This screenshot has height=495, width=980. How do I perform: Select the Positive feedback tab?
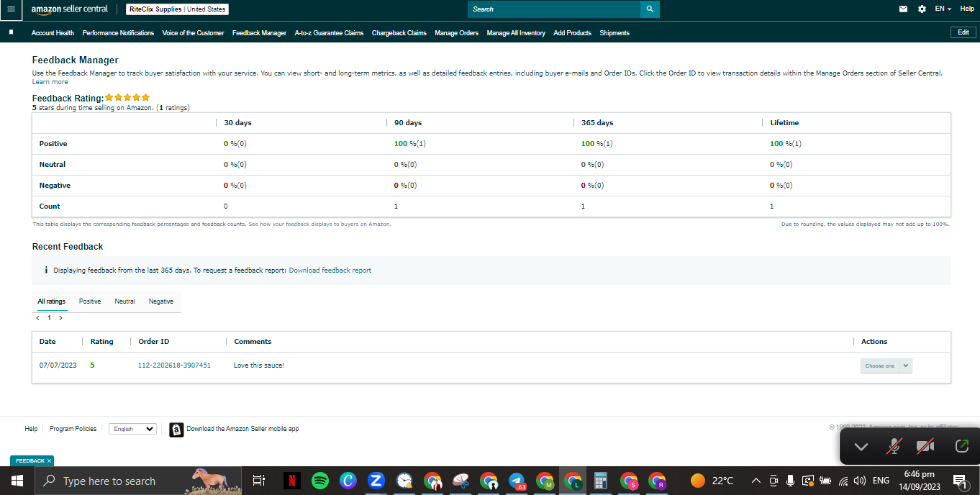(90, 301)
